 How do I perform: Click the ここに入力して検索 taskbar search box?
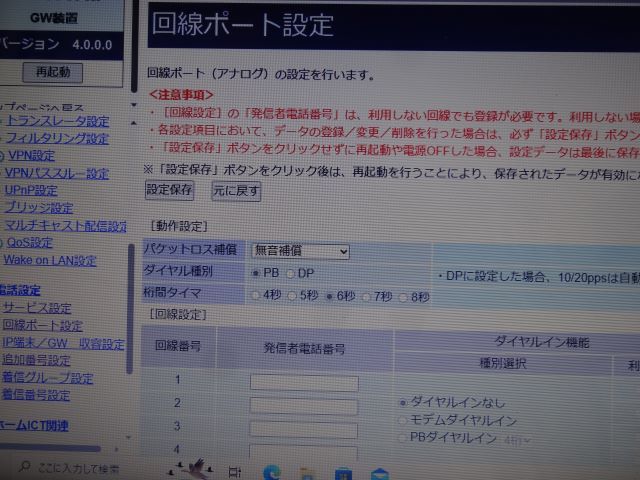(x=78, y=468)
